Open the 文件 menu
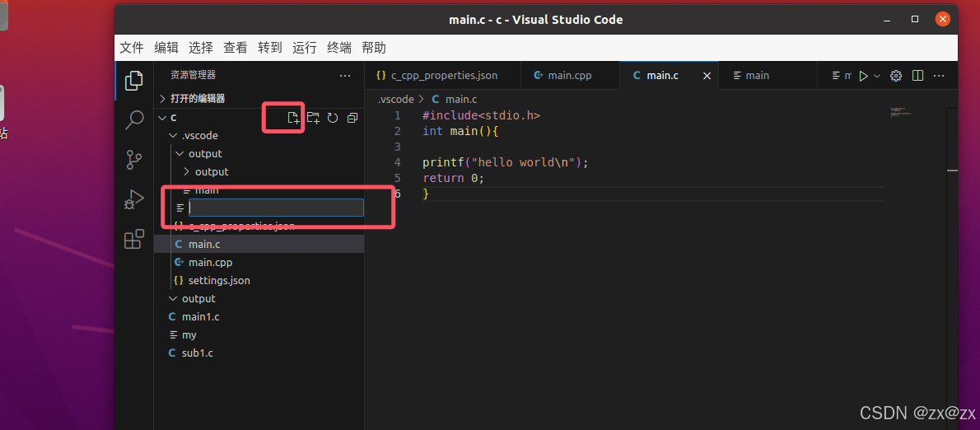The image size is (980, 430). [132, 48]
